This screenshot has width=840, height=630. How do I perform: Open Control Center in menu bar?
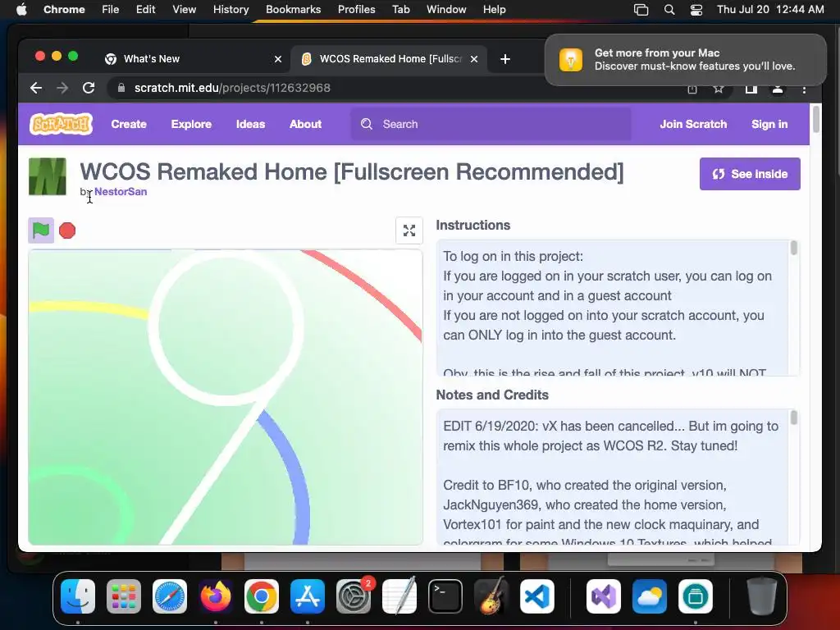tap(696, 10)
